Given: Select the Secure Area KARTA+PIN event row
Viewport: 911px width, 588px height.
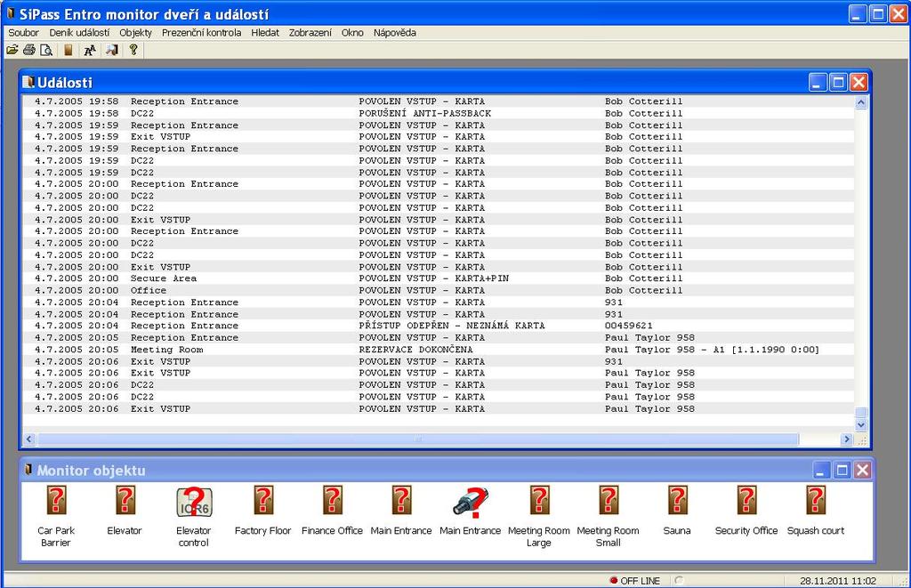Looking at the screenshot, I should (439, 278).
